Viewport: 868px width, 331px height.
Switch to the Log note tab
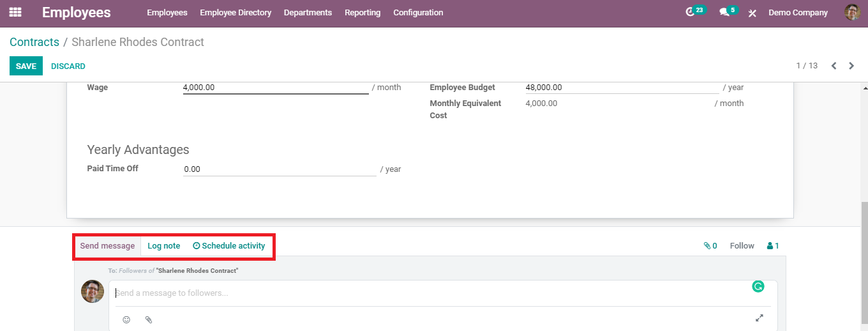pyautogui.click(x=163, y=246)
